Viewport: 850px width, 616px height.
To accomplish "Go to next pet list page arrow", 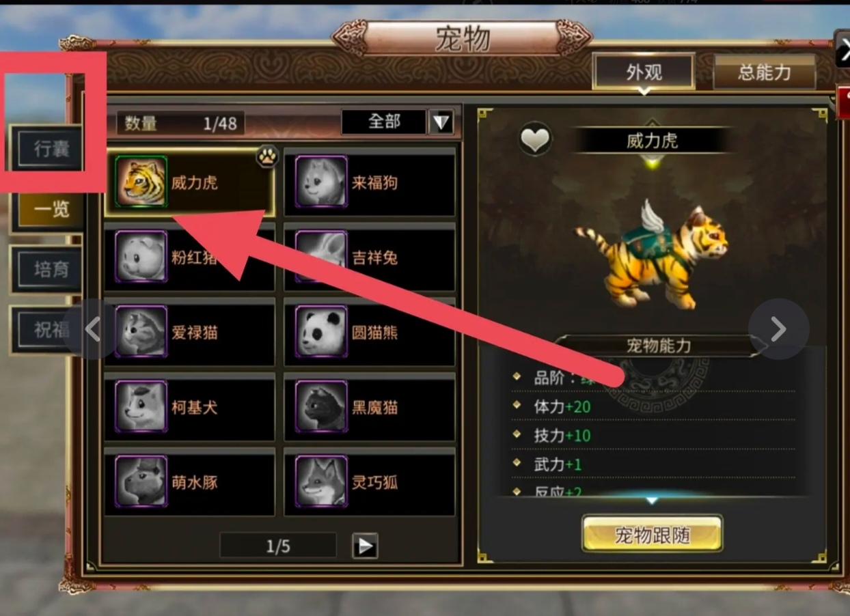I will [365, 546].
